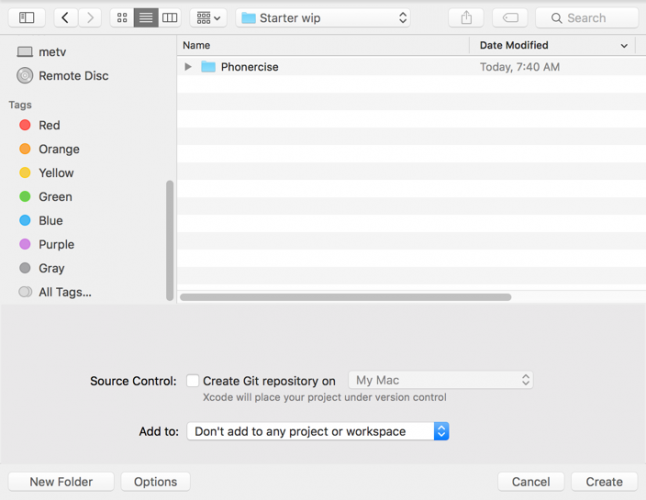Click the Options button
This screenshot has height=500, width=646.
click(x=155, y=482)
